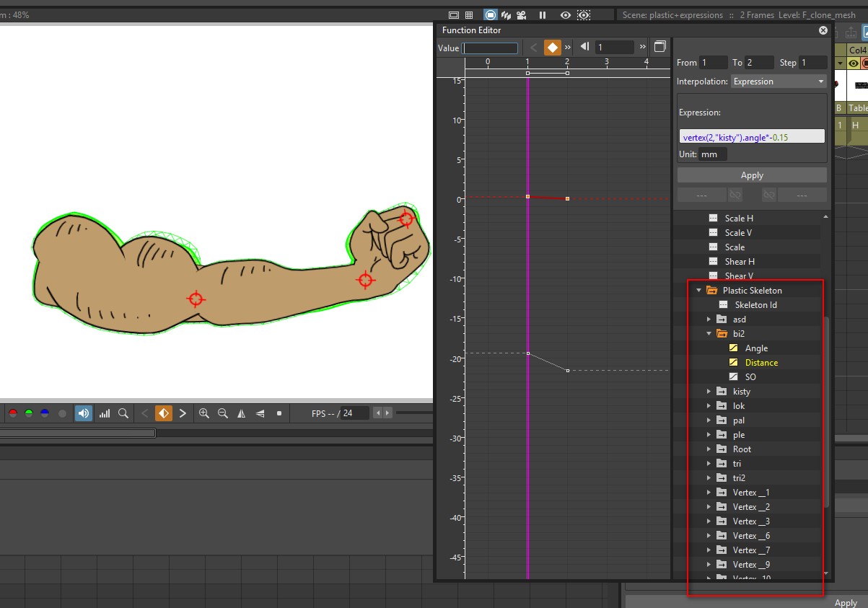Click the histogram icon in viewer bar
This screenshot has height=608, width=868.
105,413
